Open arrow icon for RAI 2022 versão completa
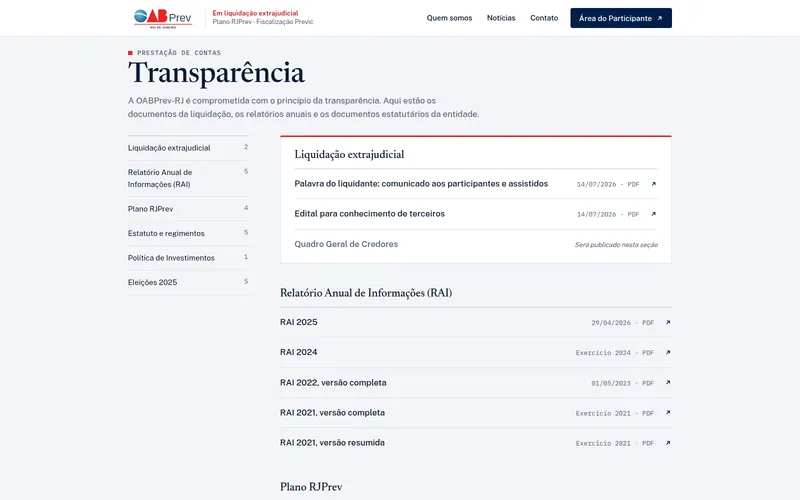The width and height of the screenshot is (800, 500). pyautogui.click(x=668, y=383)
